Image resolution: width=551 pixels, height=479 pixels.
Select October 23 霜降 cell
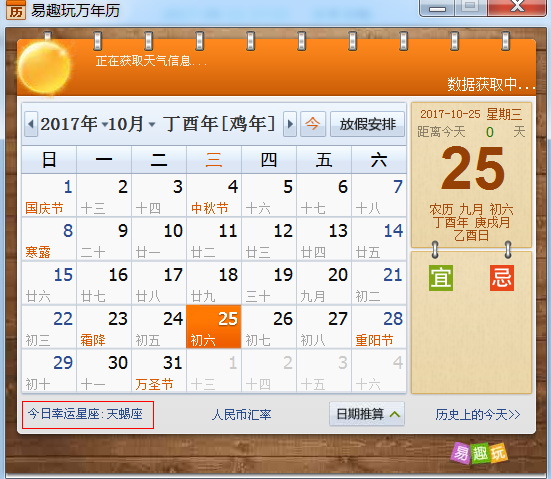point(104,327)
